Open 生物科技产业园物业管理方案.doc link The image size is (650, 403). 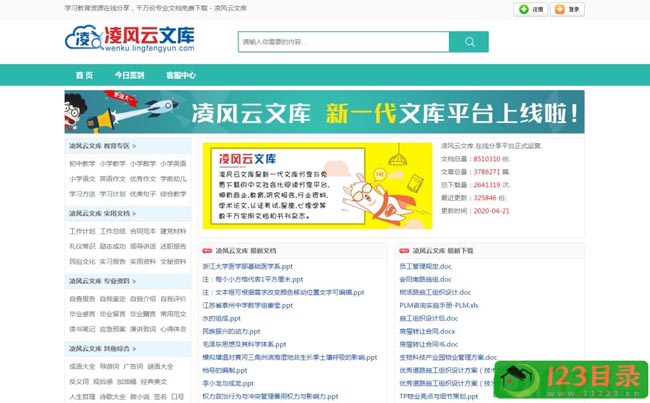coord(448,357)
